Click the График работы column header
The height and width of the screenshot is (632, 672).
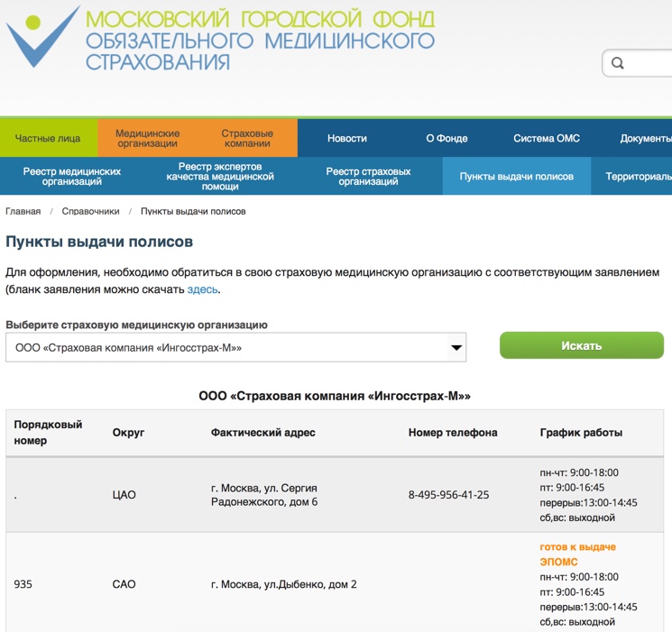pyautogui.click(x=581, y=433)
